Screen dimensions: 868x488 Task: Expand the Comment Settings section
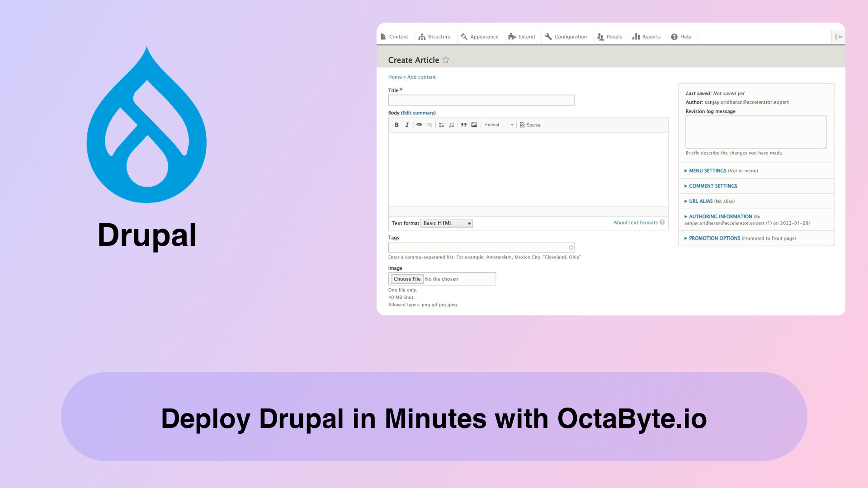pyautogui.click(x=713, y=186)
